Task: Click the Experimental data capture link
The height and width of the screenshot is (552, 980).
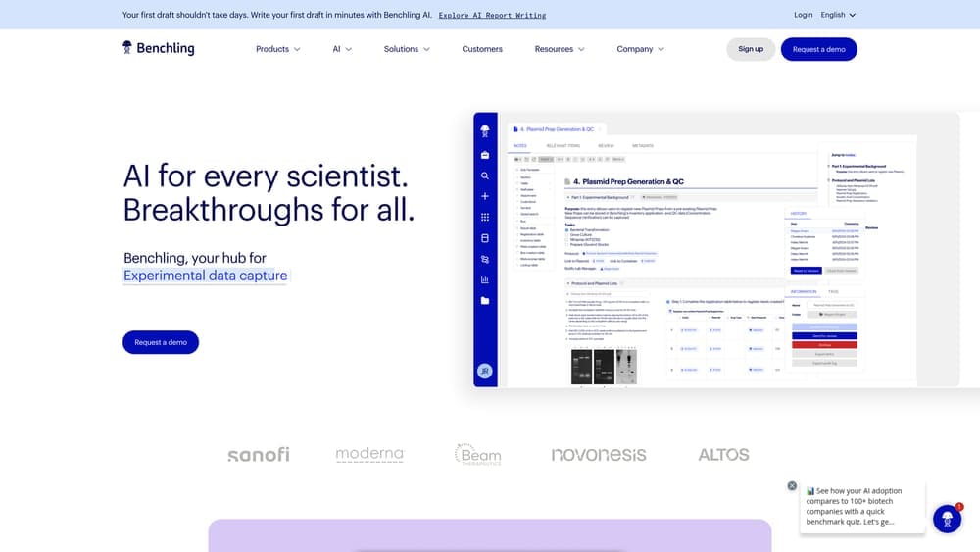Action: (x=206, y=276)
